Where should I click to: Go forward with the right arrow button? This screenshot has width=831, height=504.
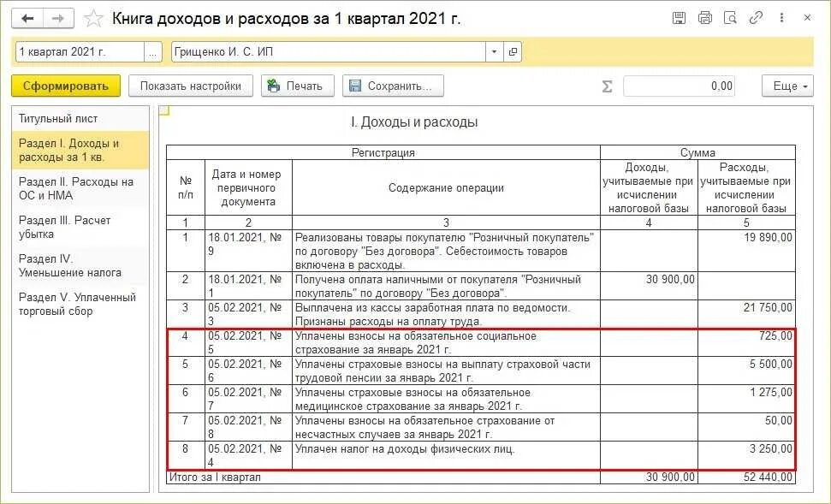click(x=57, y=19)
